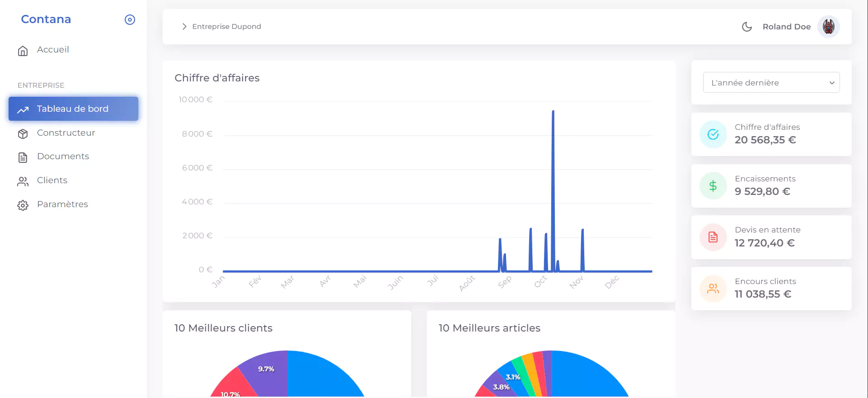The image size is (868, 398).
Task: Click the Documents file icon
Action: [x=23, y=157]
